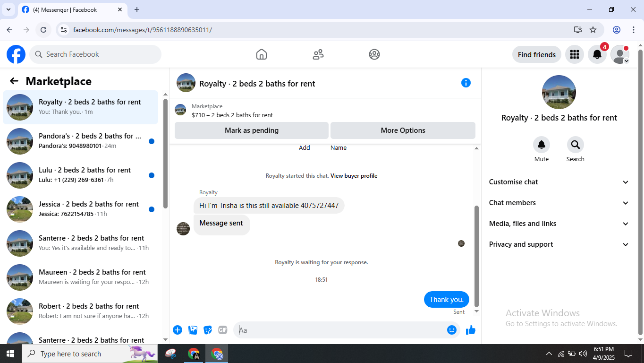Click the More Options button
The image size is (644, 363).
403,130
